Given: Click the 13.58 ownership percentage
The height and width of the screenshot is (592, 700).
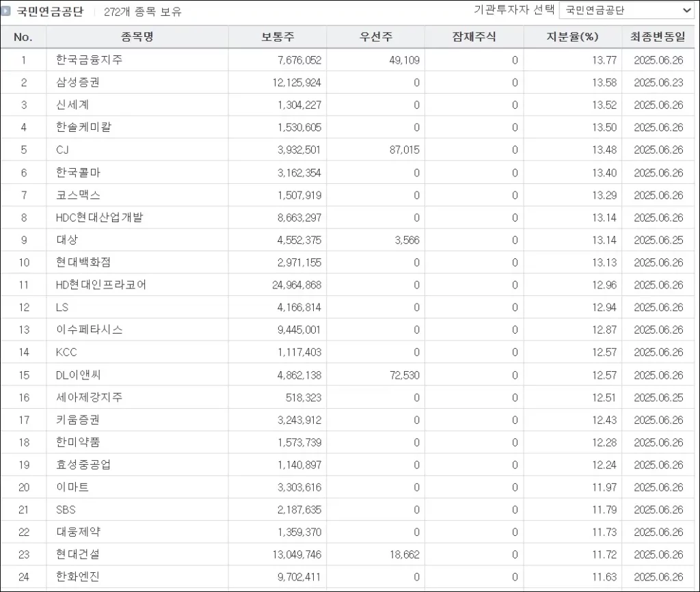Looking at the screenshot, I should tap(604, 83).
